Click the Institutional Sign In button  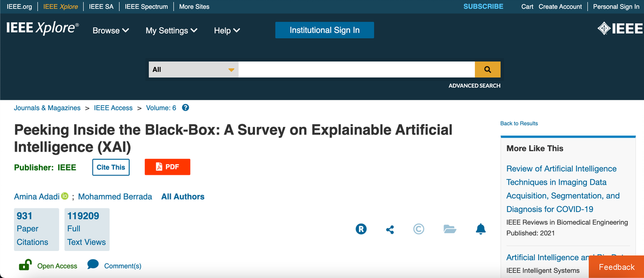pyautogui.click(x=325, y=30)
